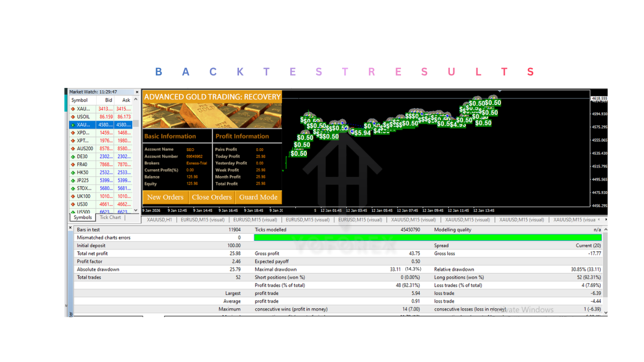Click the USOIL red down-arrow icon

(x=73, y=117)
